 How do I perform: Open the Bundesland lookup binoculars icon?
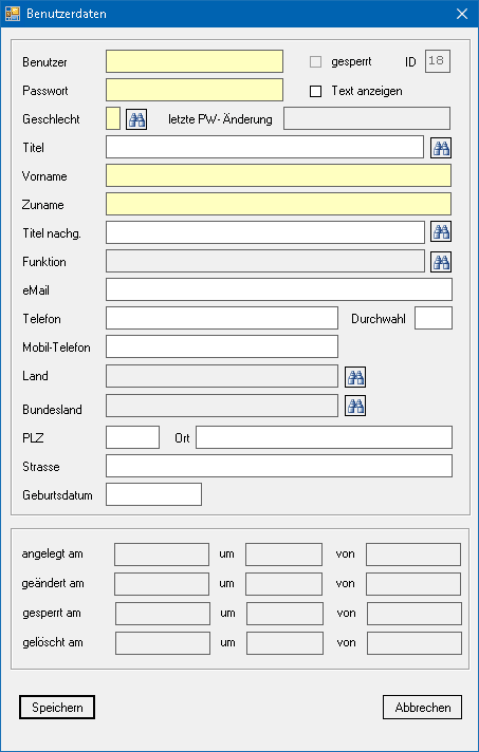pos(355,406)
